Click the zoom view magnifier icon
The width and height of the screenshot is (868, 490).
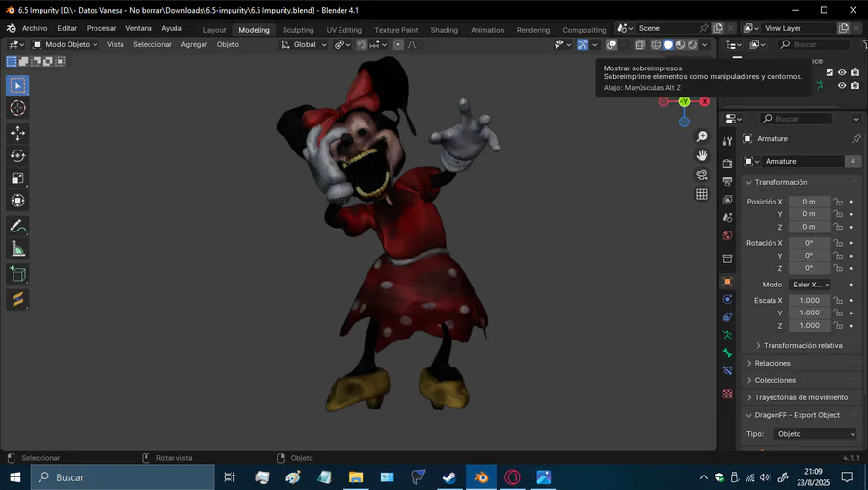pyautogui.click(x=702, y=137)
